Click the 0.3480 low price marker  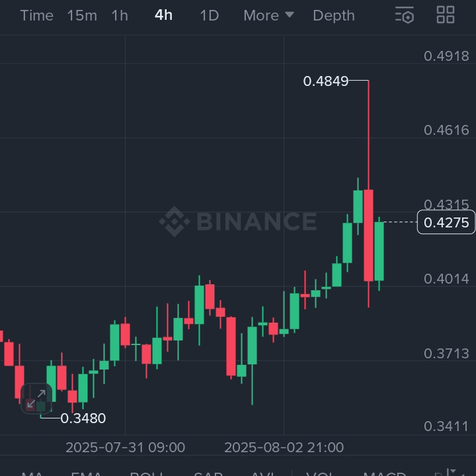pyautogui.click(x=83, y=418)
